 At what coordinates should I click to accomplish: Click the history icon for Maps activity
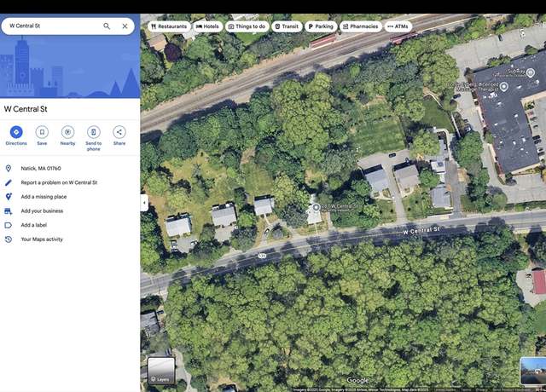pyautogui.click(x=9, y=239)
